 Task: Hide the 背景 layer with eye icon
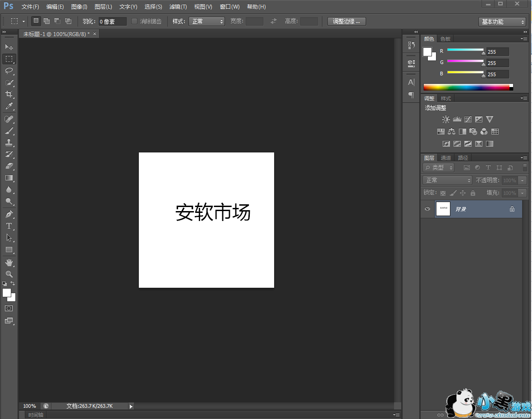tap(427, 209)
